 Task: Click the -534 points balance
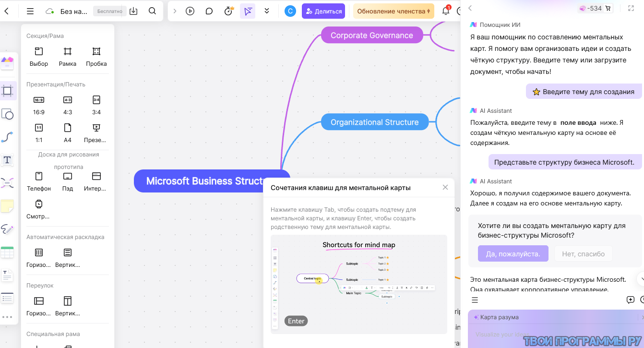pos(590,8)
